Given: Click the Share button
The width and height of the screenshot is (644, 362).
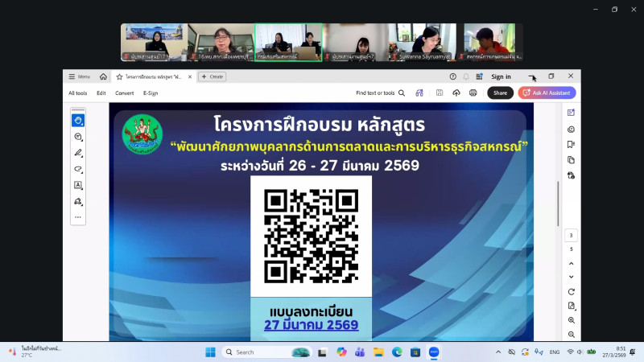Looking at the screenshot, I should pos(500,93).
